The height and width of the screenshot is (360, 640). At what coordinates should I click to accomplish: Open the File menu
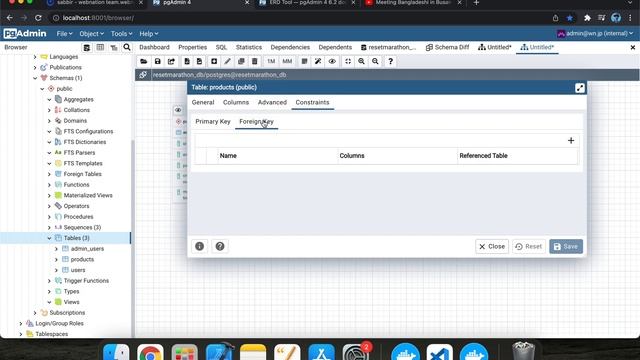click(x=64, y=34)
